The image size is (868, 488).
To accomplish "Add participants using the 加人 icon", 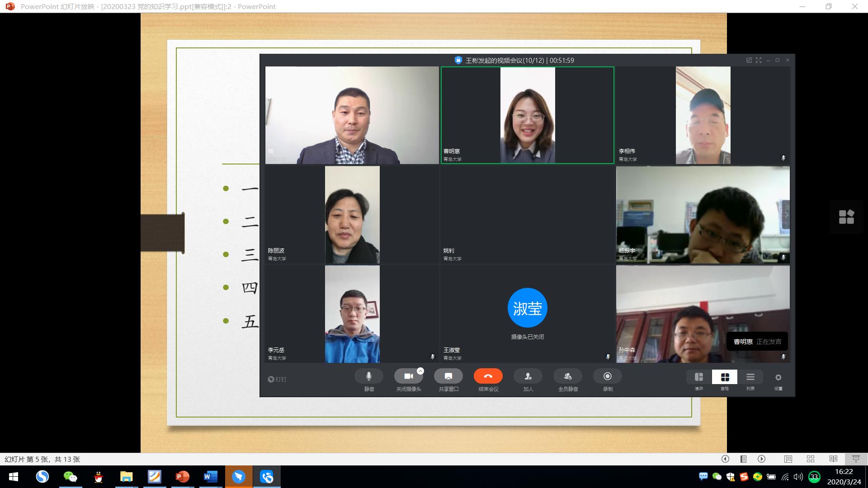I will pos(528,376).
